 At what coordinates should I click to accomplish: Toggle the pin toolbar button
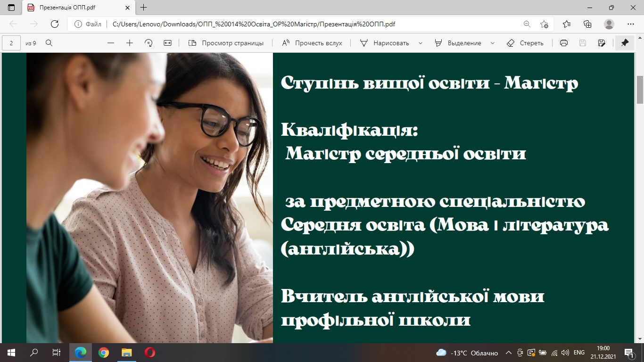pos(625,43)
